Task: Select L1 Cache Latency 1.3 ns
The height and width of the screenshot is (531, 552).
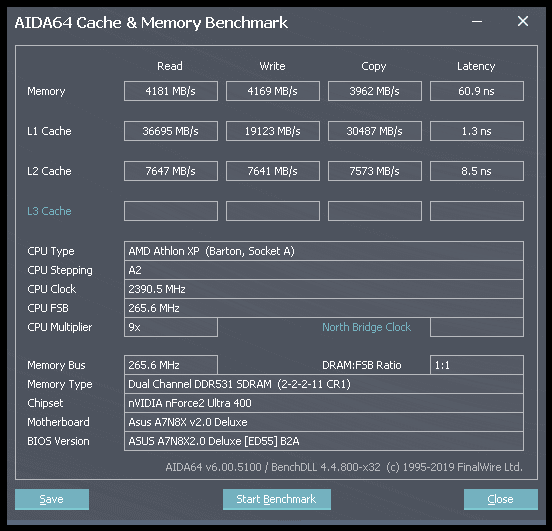Action: coord(477,131)
